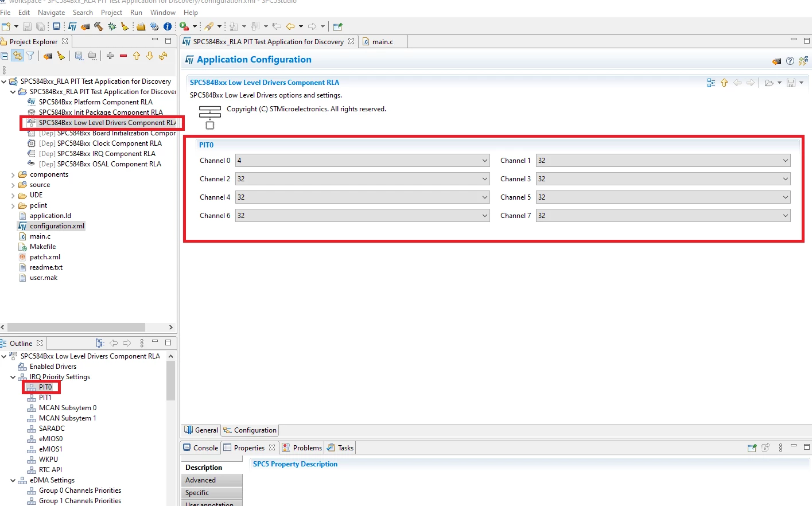This screenshot has width=812, height=506.
Task: Click the go up yellow arrow in component header
Action: [x=724, y=83]
